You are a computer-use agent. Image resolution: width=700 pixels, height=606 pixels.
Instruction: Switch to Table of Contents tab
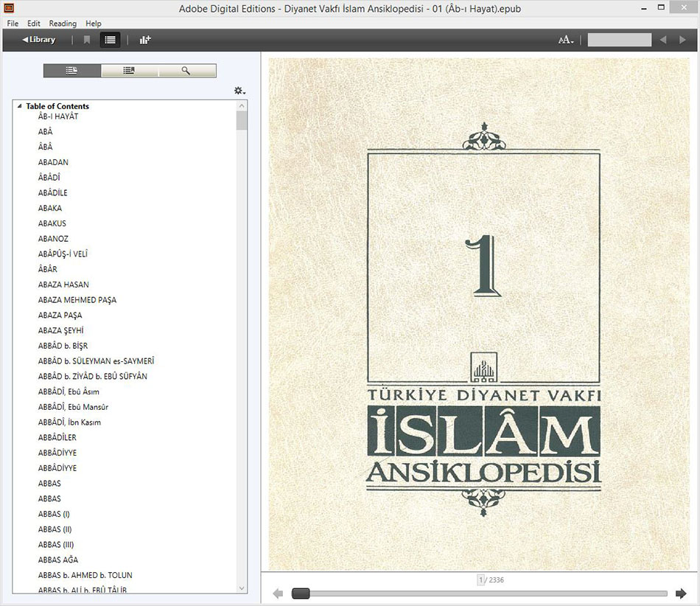click(72, 71)
